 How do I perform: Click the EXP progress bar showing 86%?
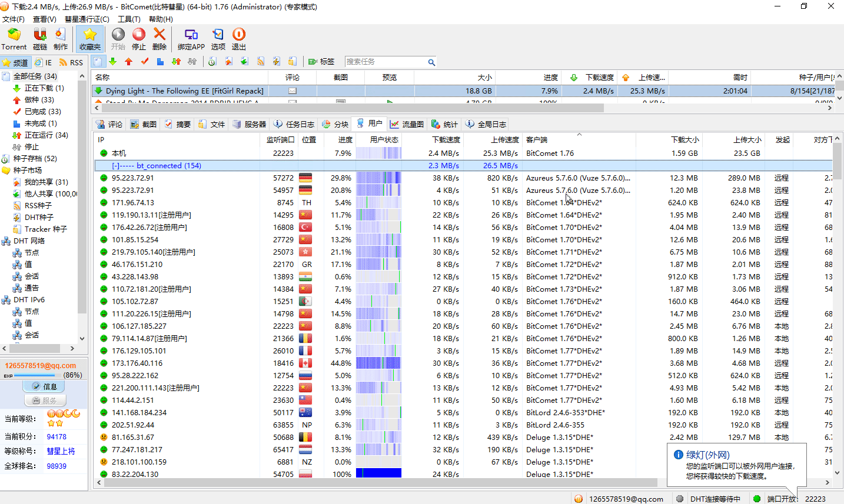coord(37,375)
